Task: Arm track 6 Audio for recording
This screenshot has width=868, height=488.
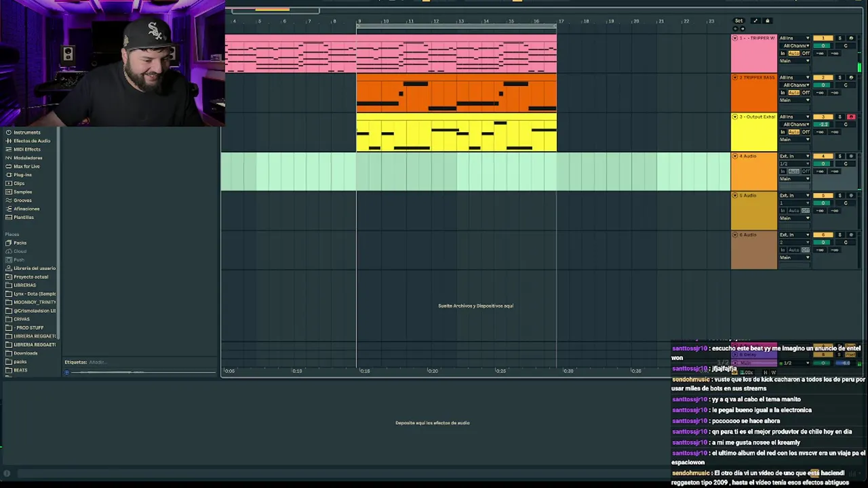Action: tap(851, 235)
